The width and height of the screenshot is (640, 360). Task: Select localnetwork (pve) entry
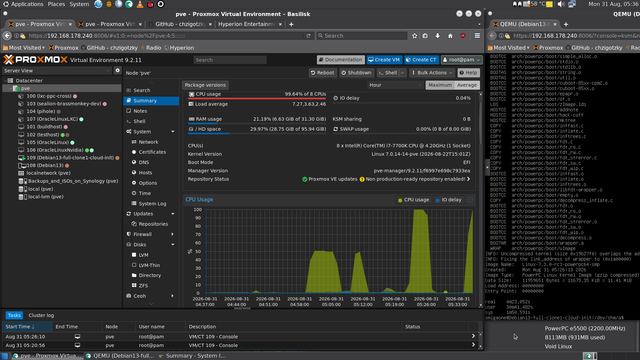[48, 173]
